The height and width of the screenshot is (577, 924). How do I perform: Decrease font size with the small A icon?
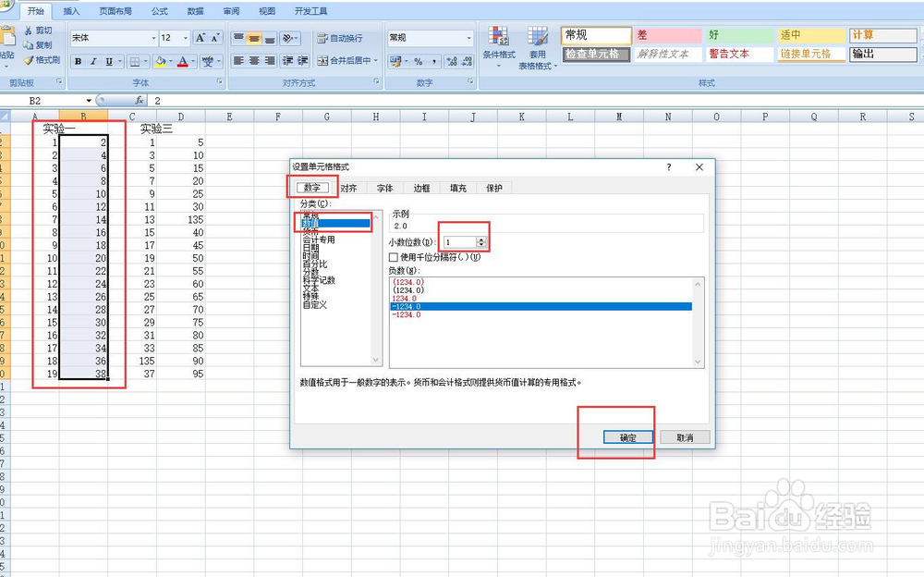215,38
